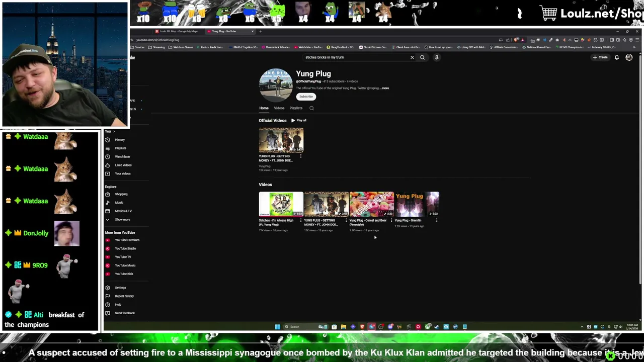Open Steam from the taskbar
The image size is (644, 362).
(x=436, y=327)
